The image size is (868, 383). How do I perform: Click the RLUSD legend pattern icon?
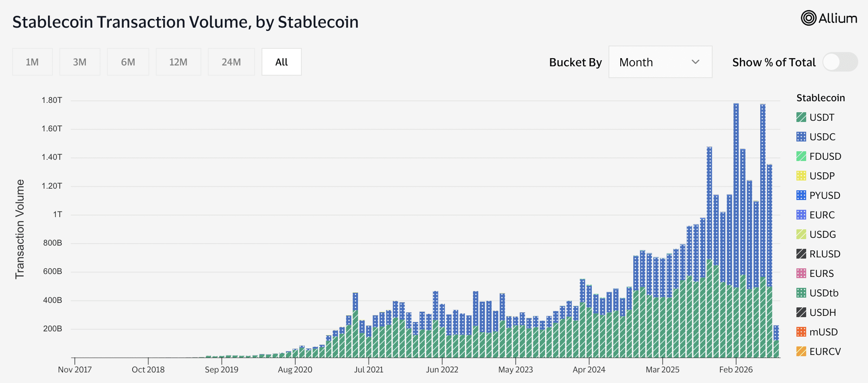coord(801,254)
